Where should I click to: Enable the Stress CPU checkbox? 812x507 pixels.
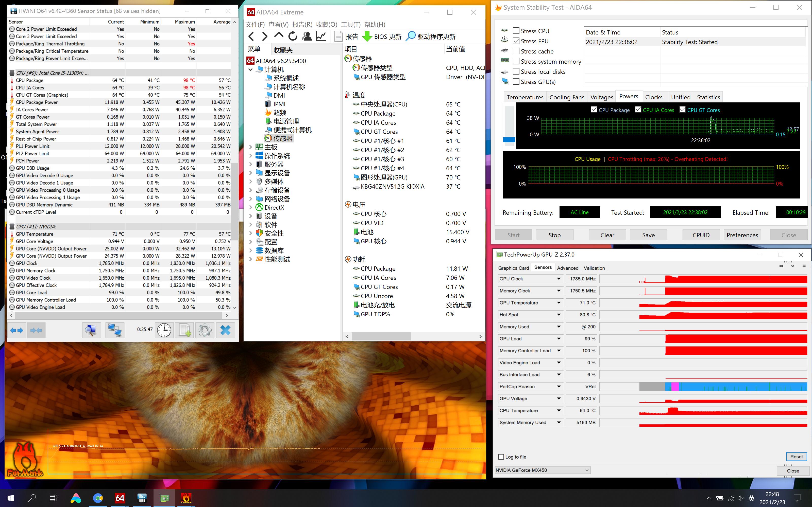click(x=516, y=31)
